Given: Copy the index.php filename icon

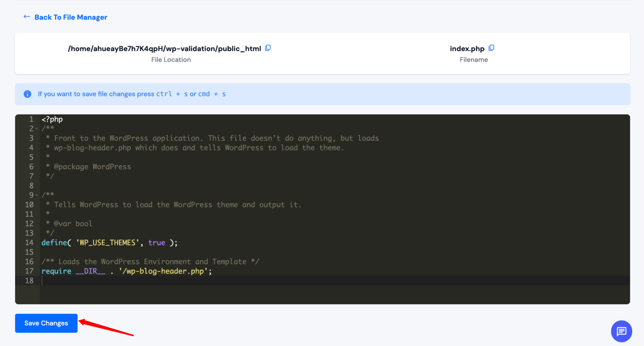Looking at the screenshot, I should click(491, 48).
